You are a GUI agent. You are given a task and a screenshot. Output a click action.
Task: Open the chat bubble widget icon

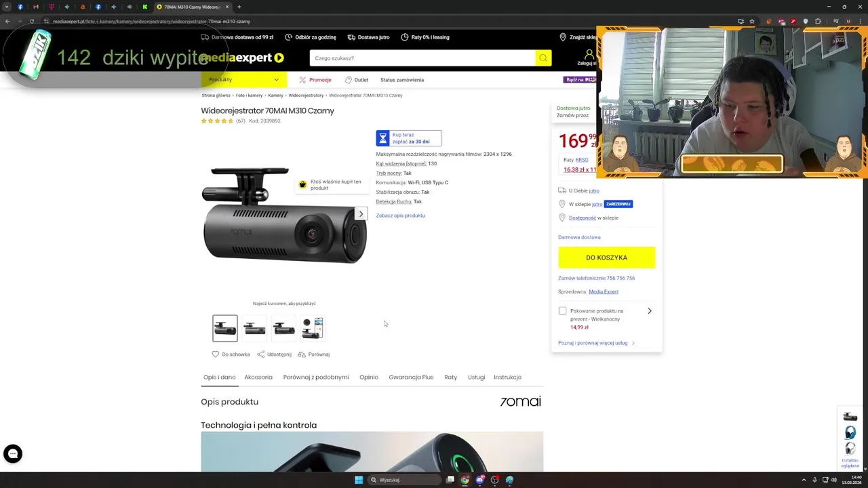click(13, 453)
